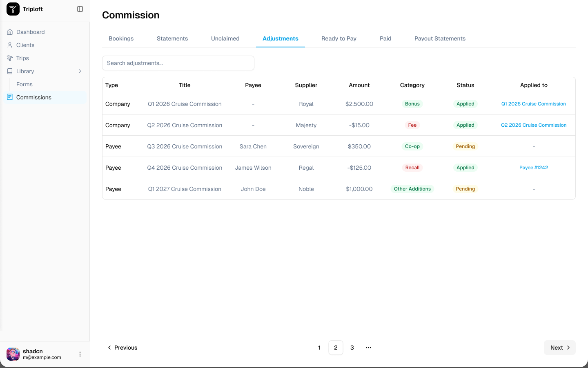This screenshot has height=368, width=588.
Task: Open the user account options menu
Action: 80,354
